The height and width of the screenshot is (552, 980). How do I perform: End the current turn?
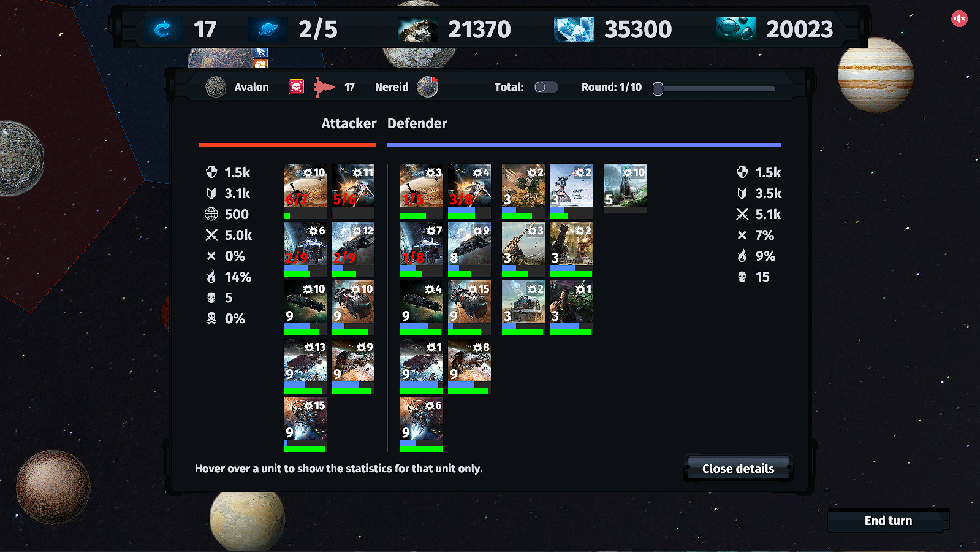point(888,521)
